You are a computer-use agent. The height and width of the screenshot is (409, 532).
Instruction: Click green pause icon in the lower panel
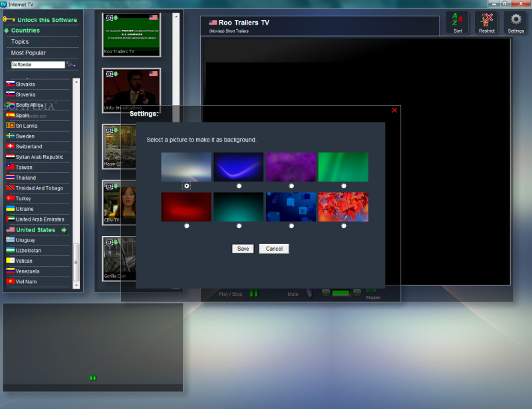coord(93,377)
